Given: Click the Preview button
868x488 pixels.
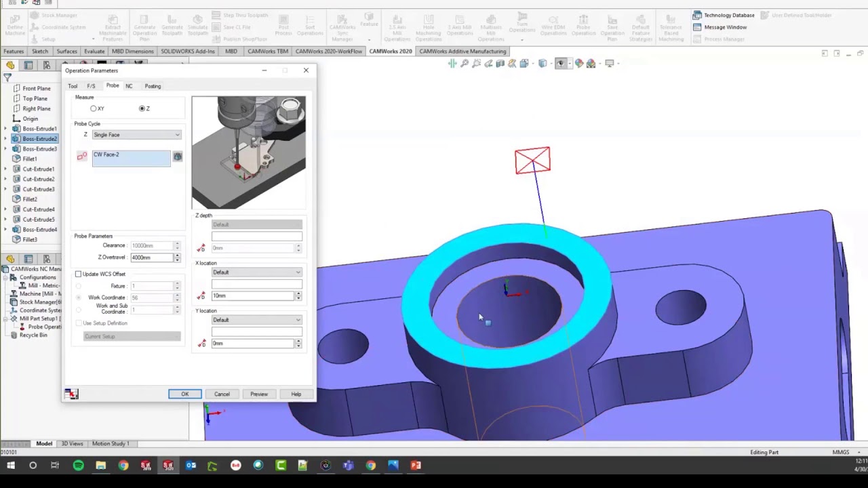Looking at the screenshot, I should pyautogui.click(x=259, y=394).
